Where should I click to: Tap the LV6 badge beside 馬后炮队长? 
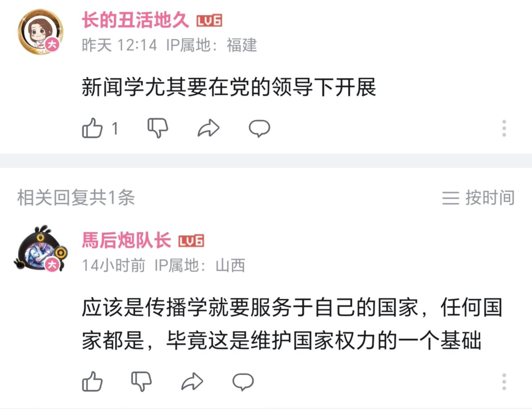coord(191,241)
